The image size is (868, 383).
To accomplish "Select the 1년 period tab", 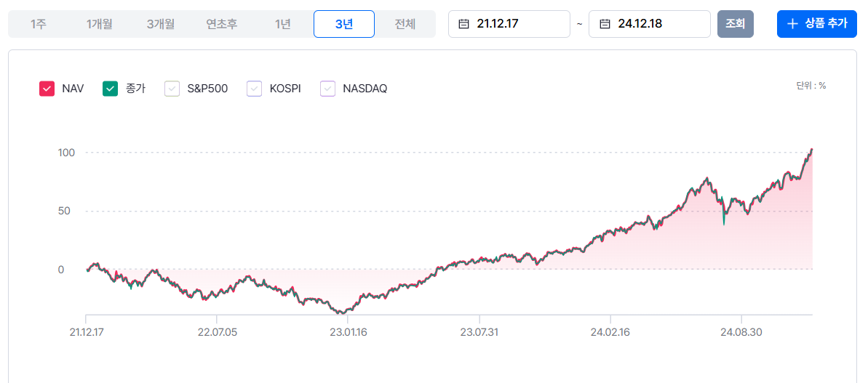I will coord(282,24).
